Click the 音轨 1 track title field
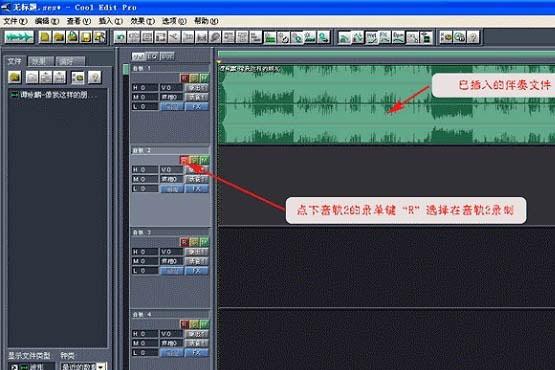This screenshot has width=555, height=370. pos(171,68)
